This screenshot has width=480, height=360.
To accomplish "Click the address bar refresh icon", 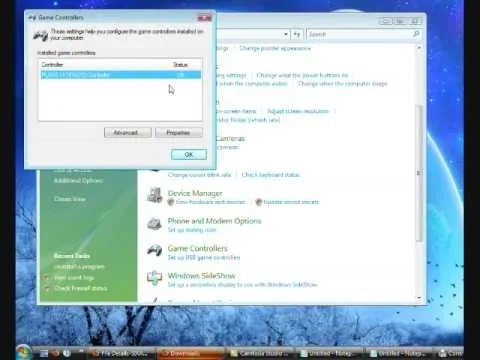I will 296,34.
